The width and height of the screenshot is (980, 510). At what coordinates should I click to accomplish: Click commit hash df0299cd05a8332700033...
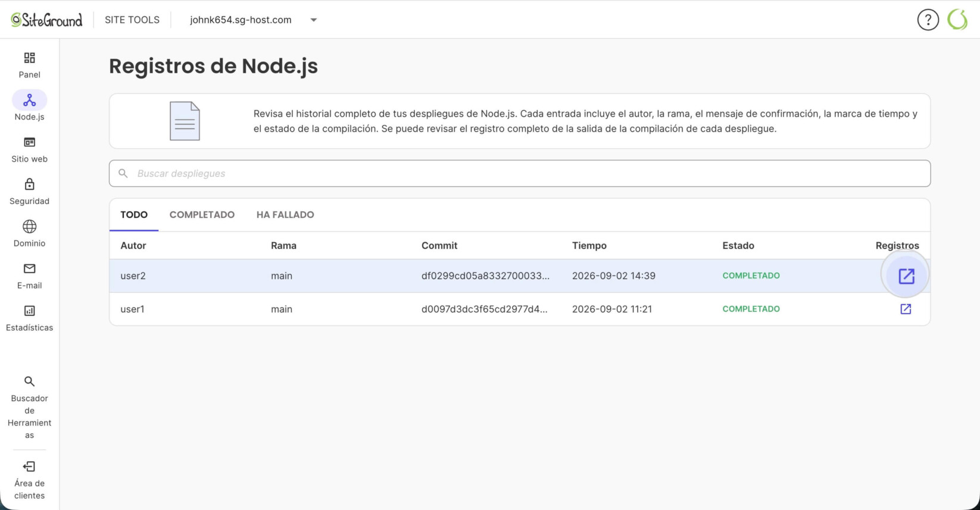point(485,276)
